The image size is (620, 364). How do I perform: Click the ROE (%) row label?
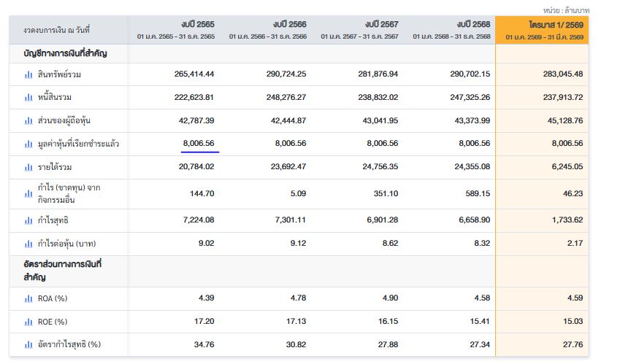pos(53,322)
